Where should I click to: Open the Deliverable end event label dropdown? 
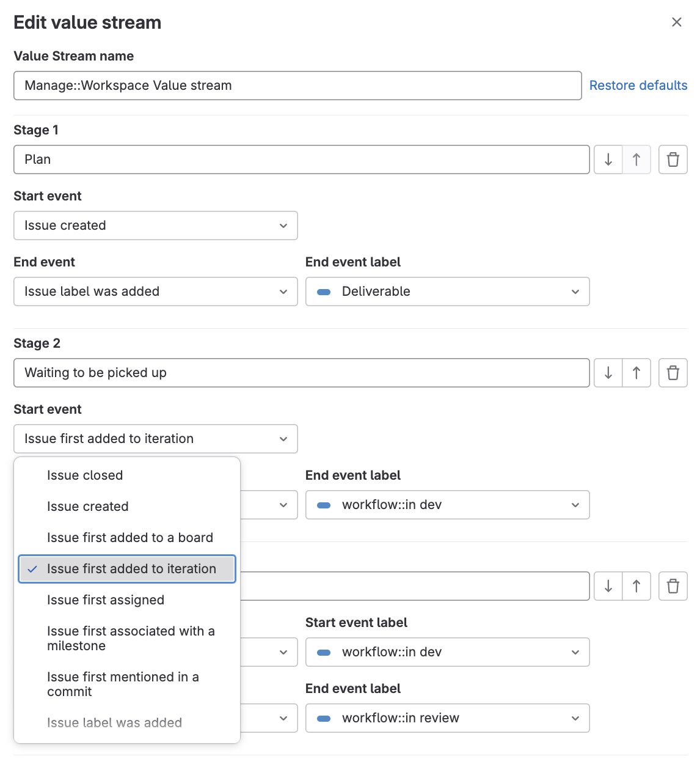point(447,291)
